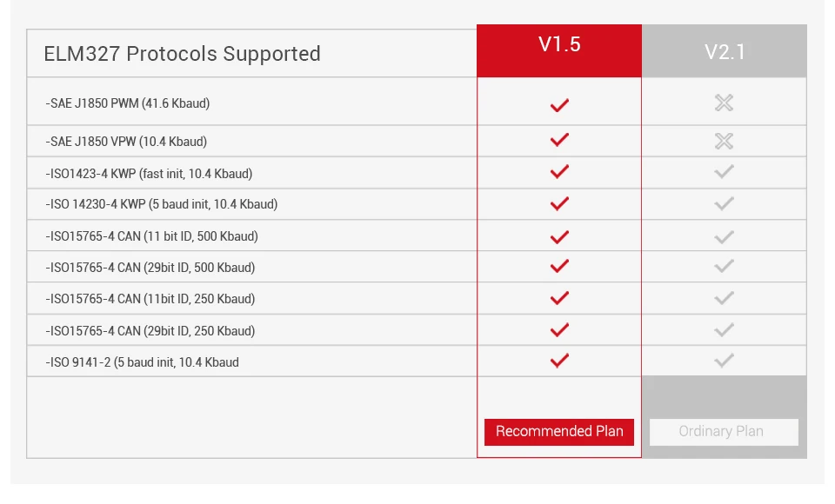Click red checkmark for CAN 11bit 250 Kbaud

(x=559, y=297)
